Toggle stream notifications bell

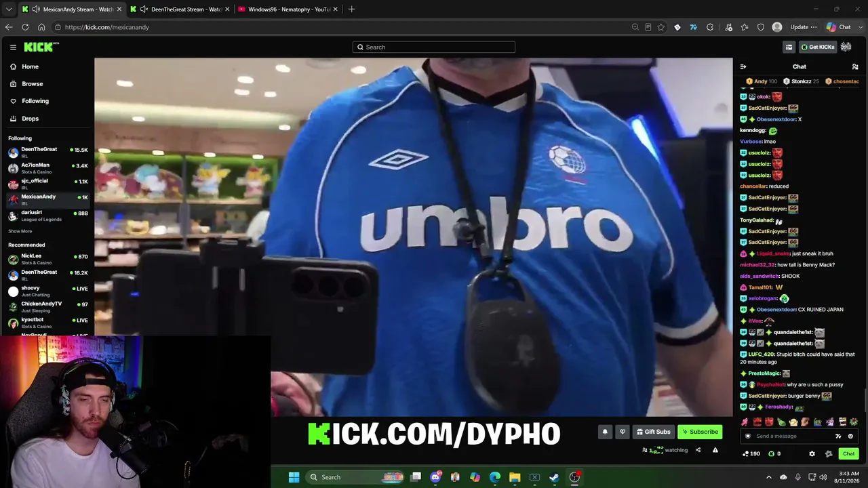[x=605, y=432]
